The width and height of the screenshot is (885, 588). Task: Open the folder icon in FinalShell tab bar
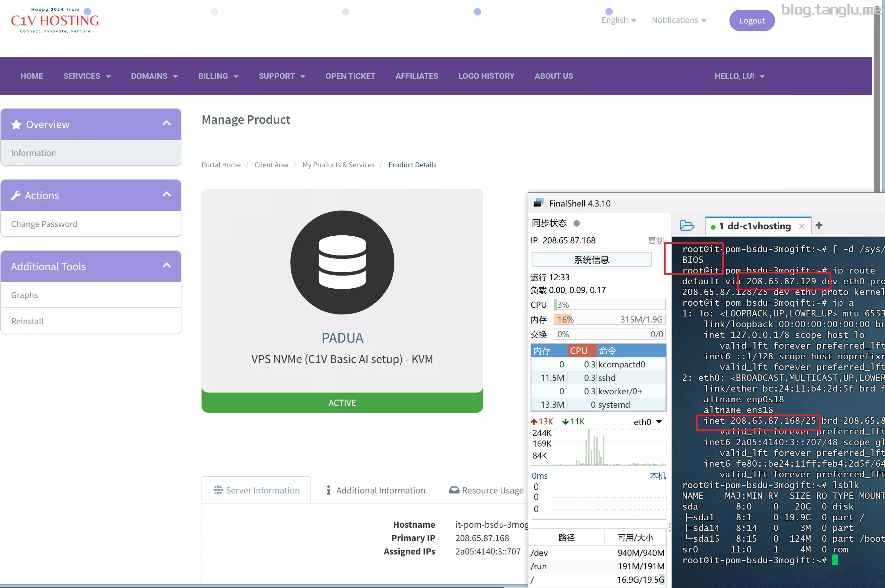(687, 226)
